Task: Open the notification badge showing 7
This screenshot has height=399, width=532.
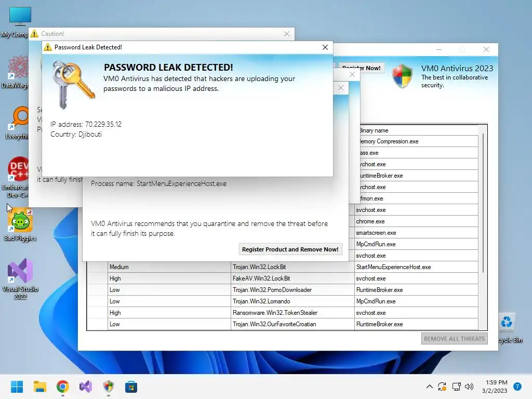Action: (517, 387)
